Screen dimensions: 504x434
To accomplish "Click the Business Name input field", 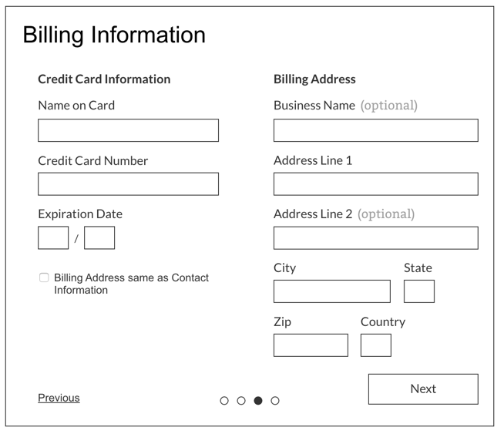I will click(375, 130).
